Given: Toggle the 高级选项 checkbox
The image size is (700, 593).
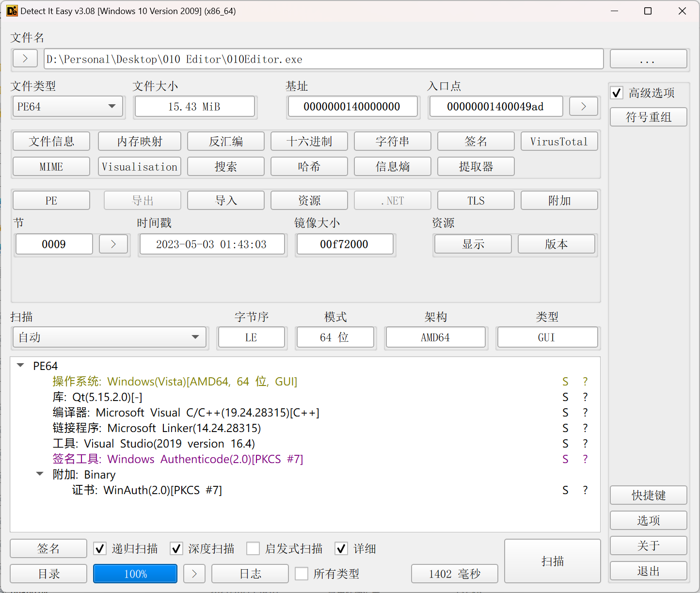Looking at the screenshot, I should 617,93.
